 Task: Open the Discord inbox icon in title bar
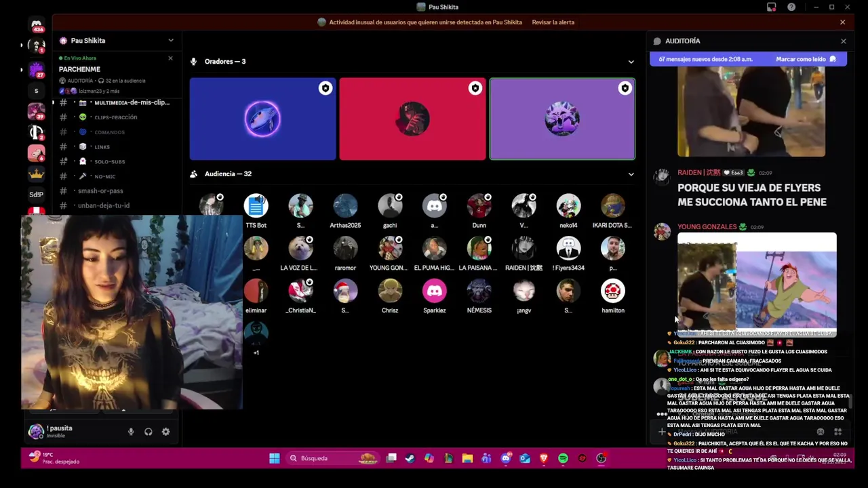point(772,7)
